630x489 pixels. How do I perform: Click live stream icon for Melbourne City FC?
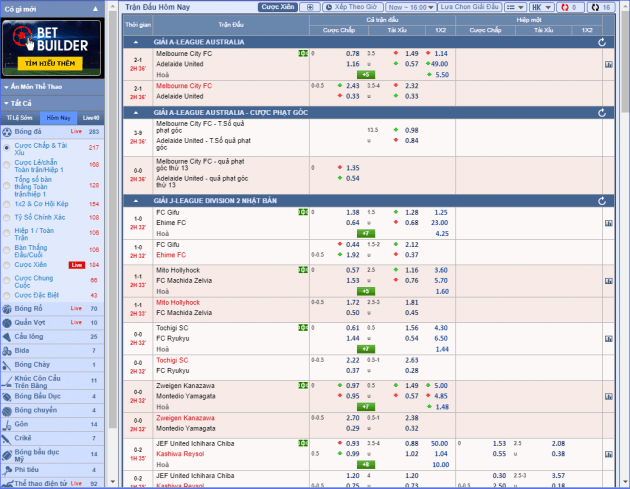(303, 53)
